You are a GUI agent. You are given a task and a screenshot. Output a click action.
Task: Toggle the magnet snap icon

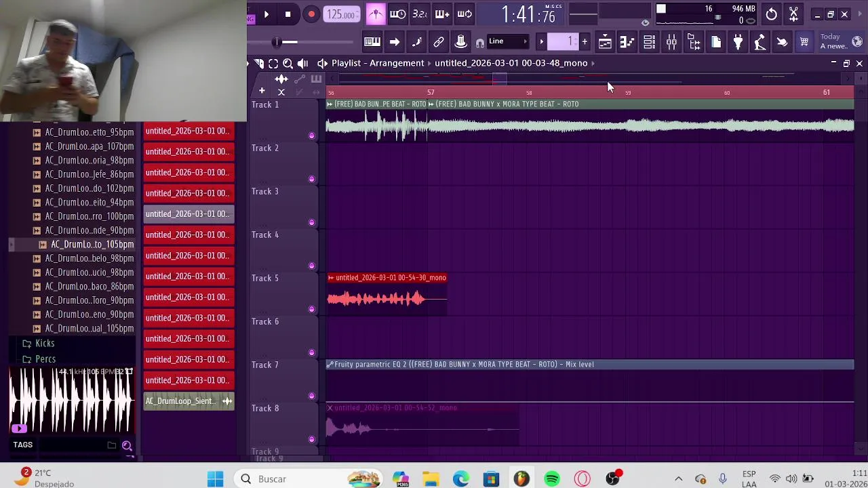point(480,43)
